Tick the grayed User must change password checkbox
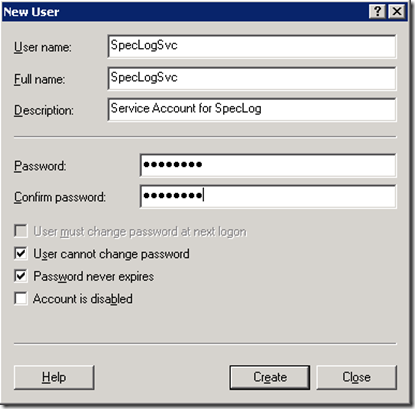This screenshot has height=409, width=415. [21, 231]
